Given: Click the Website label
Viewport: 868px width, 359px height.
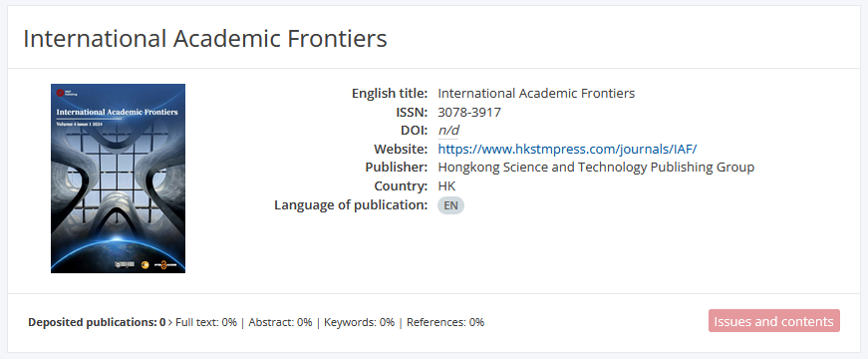Looking at the screenshot, I should (x=401, y=149).
